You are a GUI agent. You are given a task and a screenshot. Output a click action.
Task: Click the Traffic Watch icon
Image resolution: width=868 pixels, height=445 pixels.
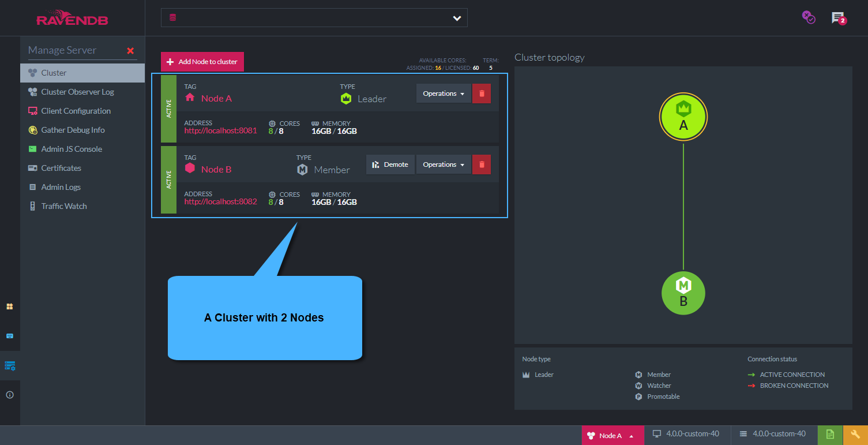pos(33,206)
